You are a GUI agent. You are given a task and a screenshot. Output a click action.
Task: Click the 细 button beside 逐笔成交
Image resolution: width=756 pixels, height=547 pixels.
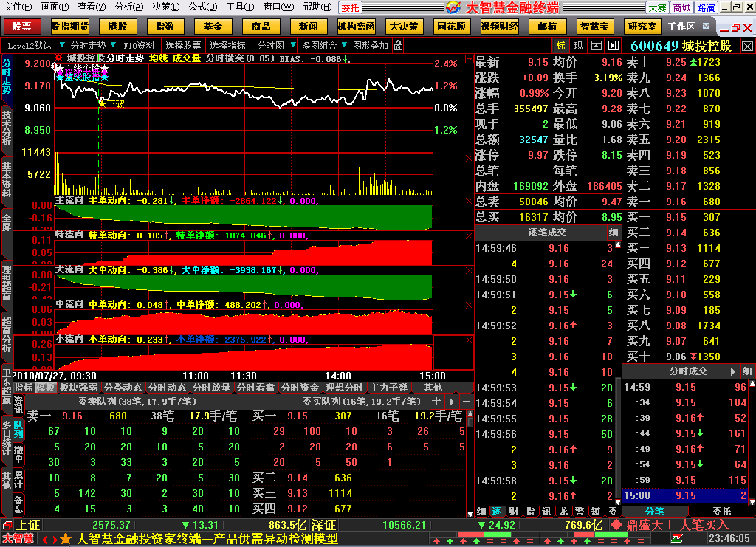pyautogui.click(x=614, y=233)
